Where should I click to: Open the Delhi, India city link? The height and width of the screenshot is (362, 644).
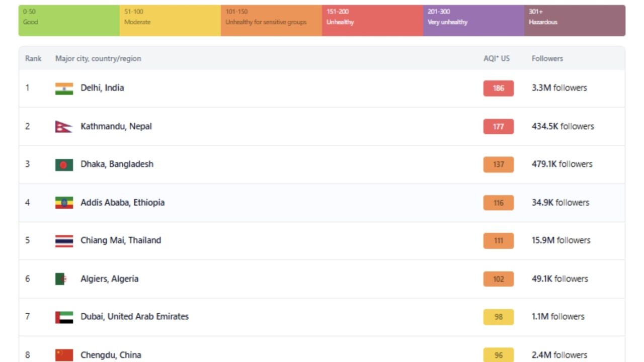pos(102,88)
